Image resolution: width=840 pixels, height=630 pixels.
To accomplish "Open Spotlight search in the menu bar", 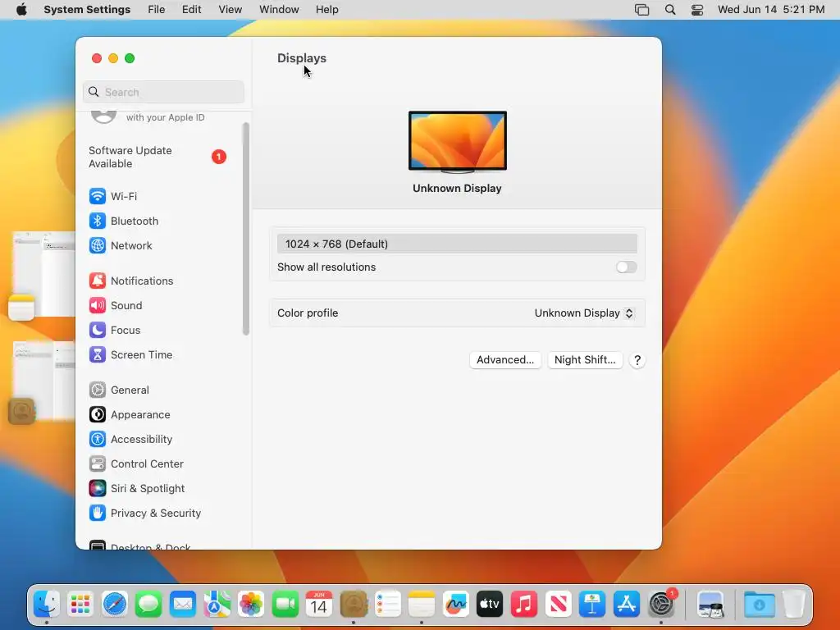I will coord(669,10).
